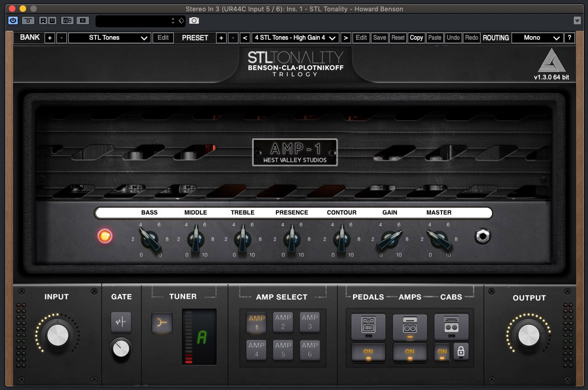Click the diamond preset management icon

tap(182, 21)
